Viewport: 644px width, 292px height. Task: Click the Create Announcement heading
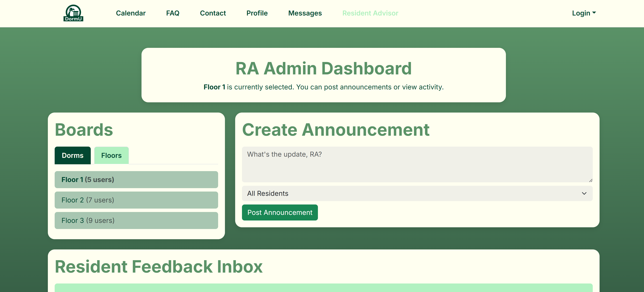tap(335, 130)
